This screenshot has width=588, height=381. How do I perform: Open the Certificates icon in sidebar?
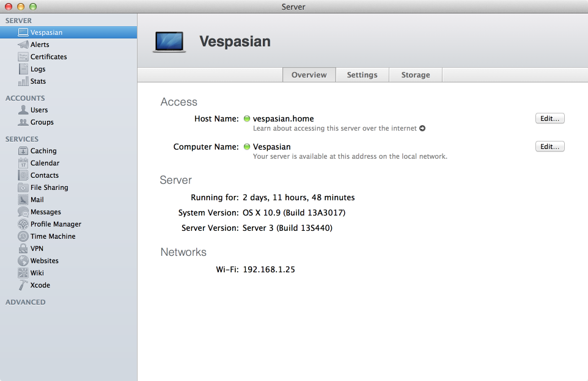point(23,57)
